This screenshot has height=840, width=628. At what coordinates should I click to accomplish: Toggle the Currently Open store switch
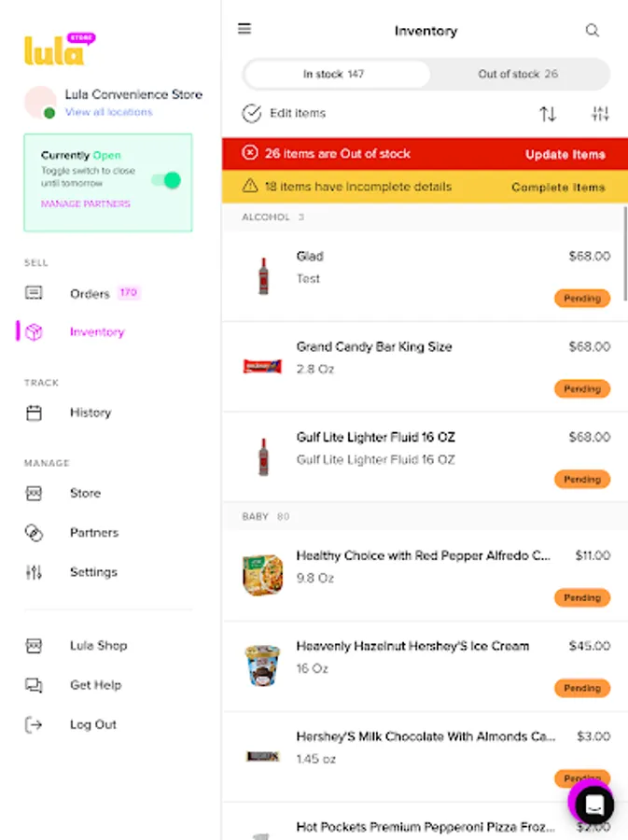pos(165,180)
